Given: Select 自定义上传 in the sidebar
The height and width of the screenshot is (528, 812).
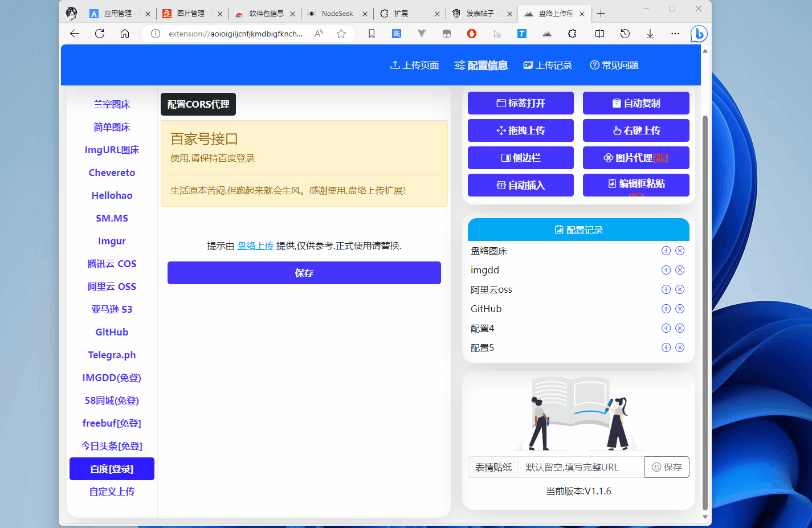Looking at the screenshot, I should click(112, 492).
